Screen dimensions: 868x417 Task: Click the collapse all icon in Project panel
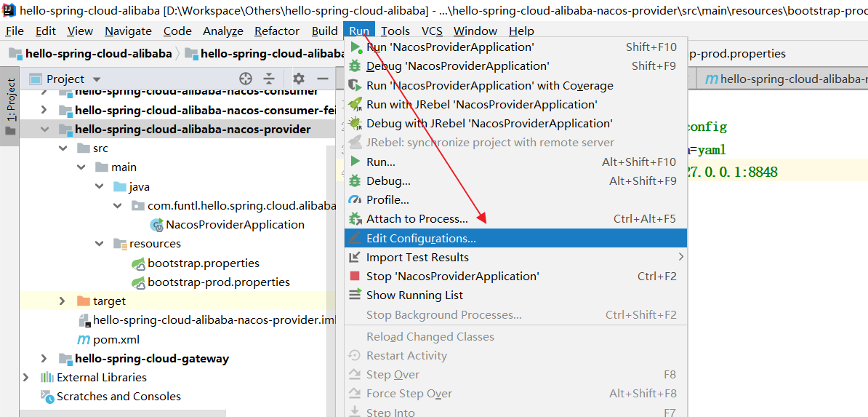click(269, 79)
